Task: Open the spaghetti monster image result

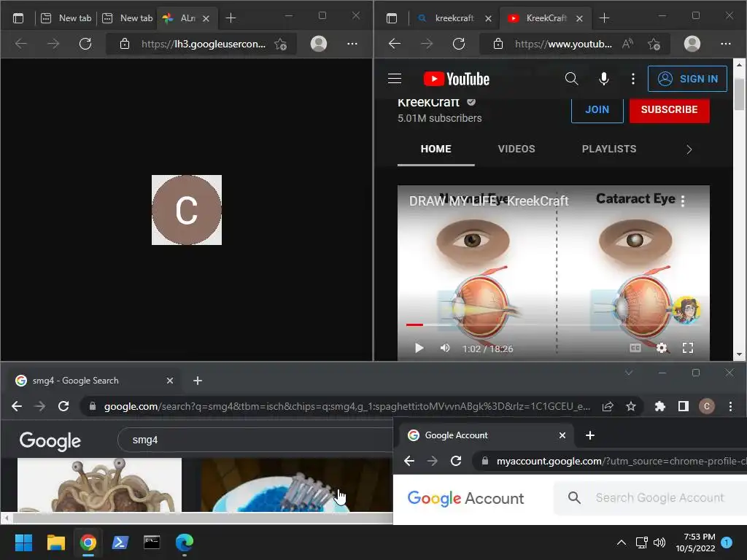Action: [x=99, y=485]
